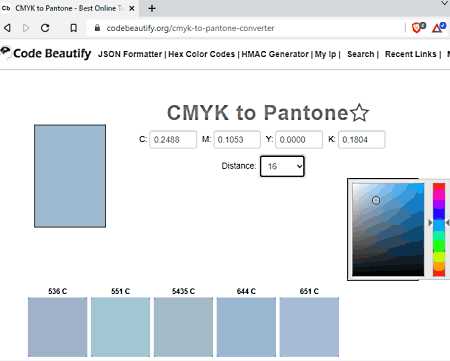Open a new tab with plus icon
The height and width of the screenshot is (361, 450).
coord(152,8)
